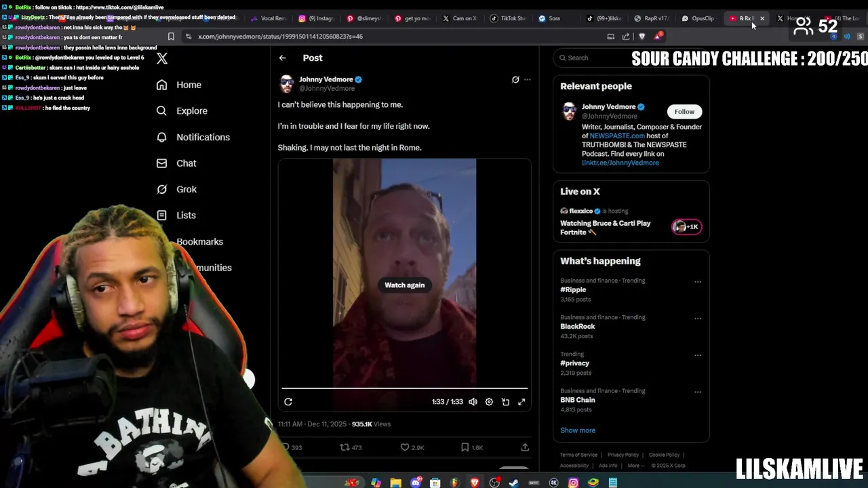
Task: Click Show more under What's happening
Action: click(x=578, y=430)
